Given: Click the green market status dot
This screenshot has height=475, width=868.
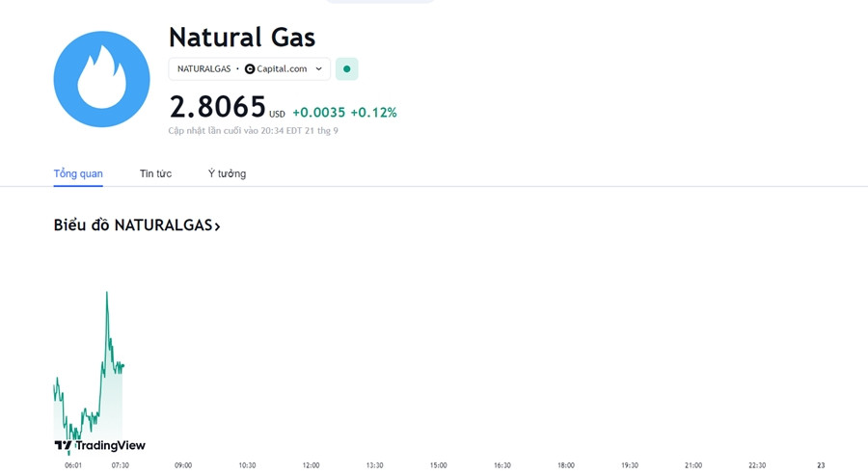Looking at the screenshot, I should click(346, 69).
